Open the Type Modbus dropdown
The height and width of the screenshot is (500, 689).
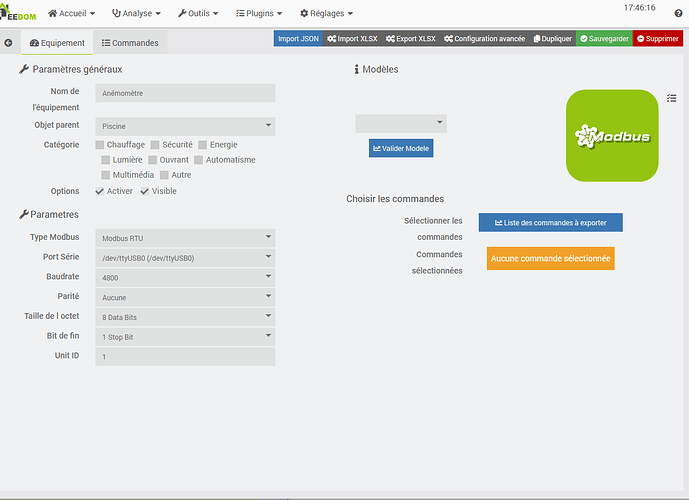pos(185,238)
